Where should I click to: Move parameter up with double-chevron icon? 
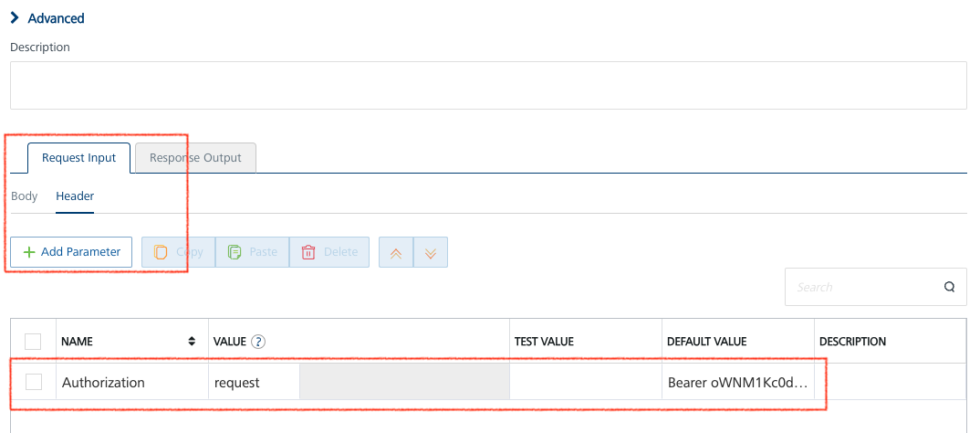(x=396, y=252)
